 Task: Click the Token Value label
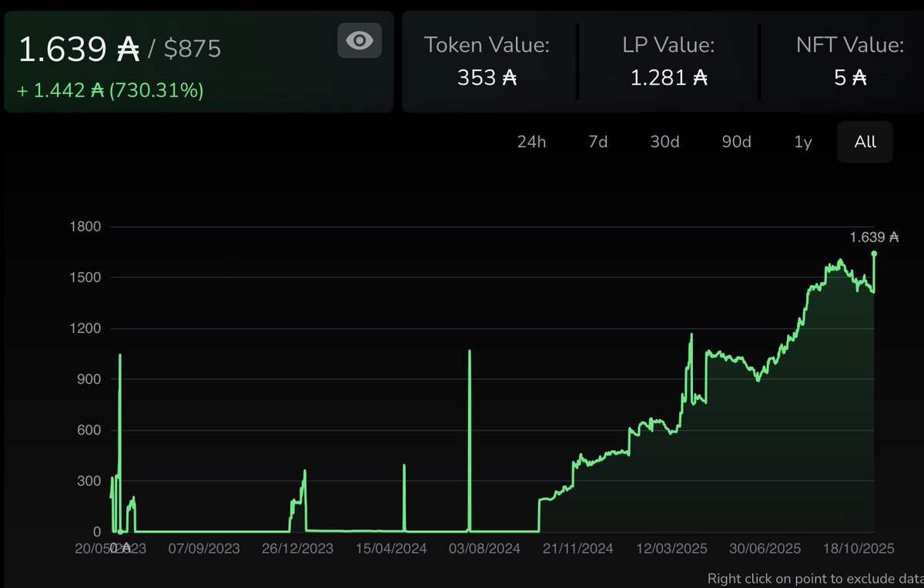[487, 45]
